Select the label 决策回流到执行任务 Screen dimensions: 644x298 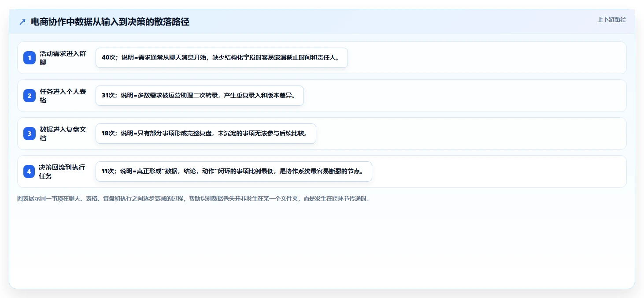pyautogui.click(x=62, y=171)
